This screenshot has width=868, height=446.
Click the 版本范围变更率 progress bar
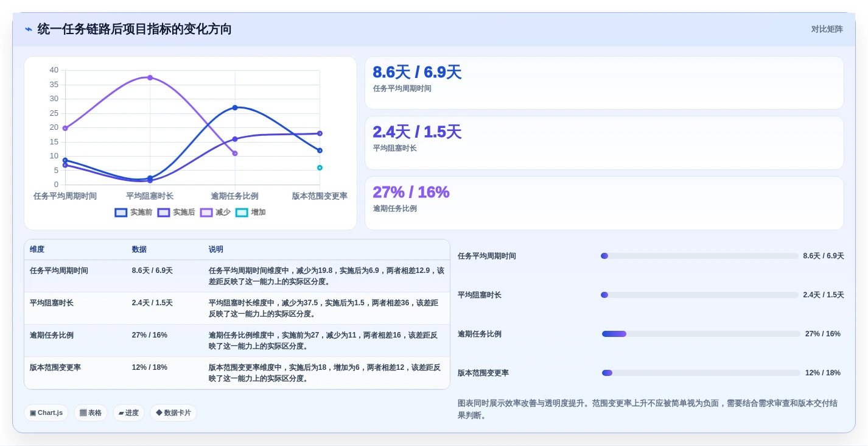(701, 373)
